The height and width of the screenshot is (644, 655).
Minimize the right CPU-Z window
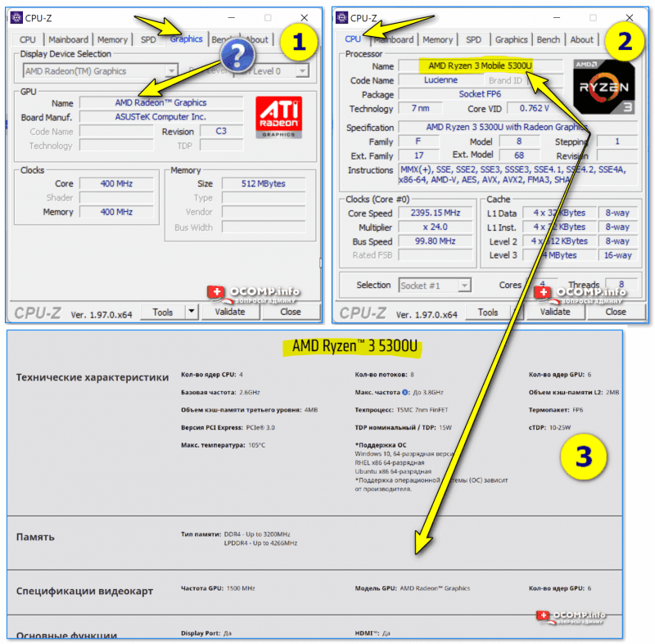click(557, 17)
